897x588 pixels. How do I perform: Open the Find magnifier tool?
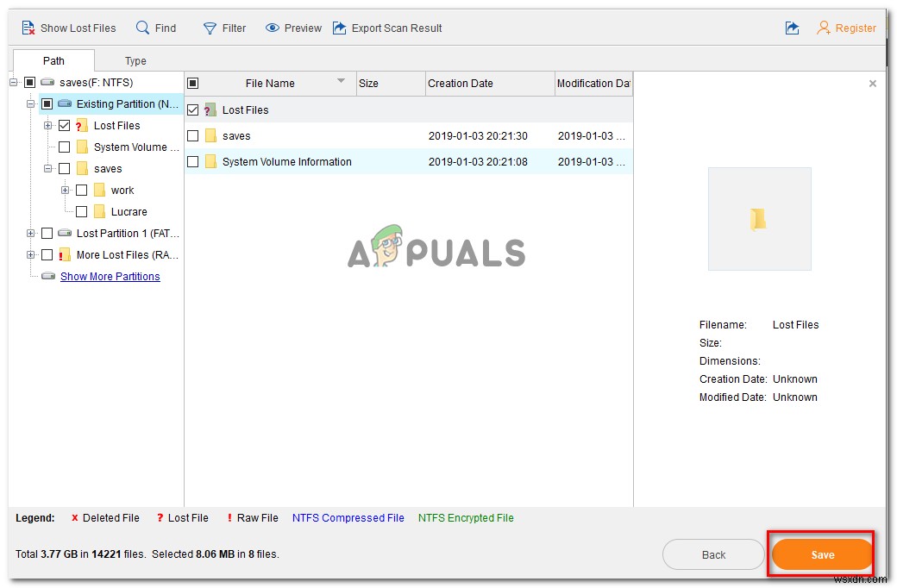[142, 28]
